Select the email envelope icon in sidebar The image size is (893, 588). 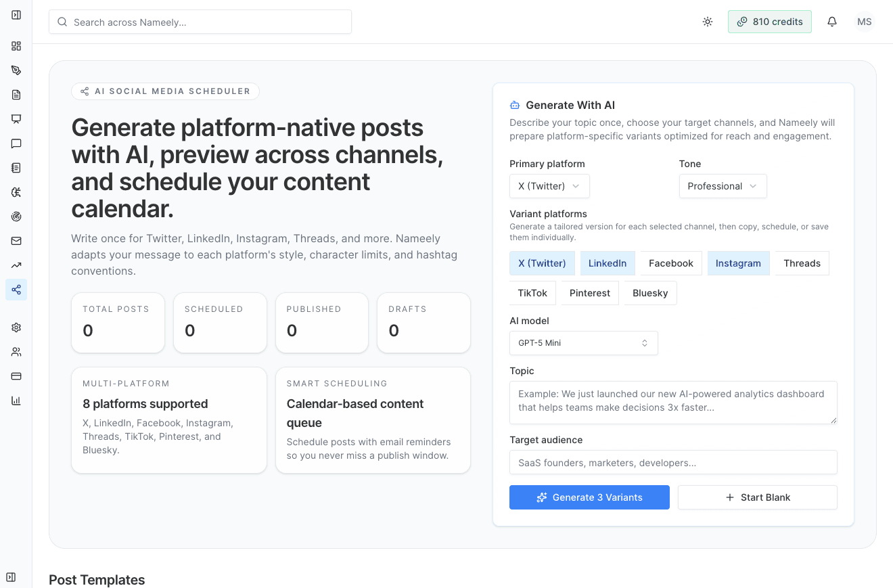pos(16,240)
